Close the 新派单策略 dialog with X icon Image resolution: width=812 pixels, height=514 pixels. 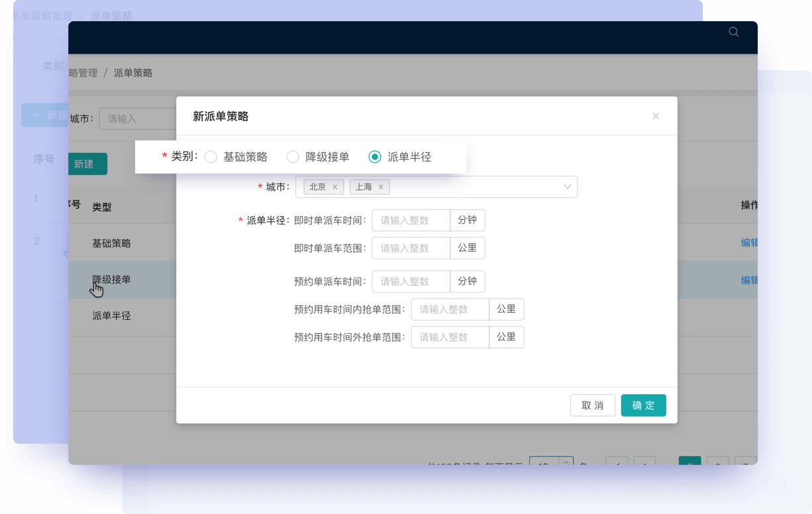tap(656, 116)
